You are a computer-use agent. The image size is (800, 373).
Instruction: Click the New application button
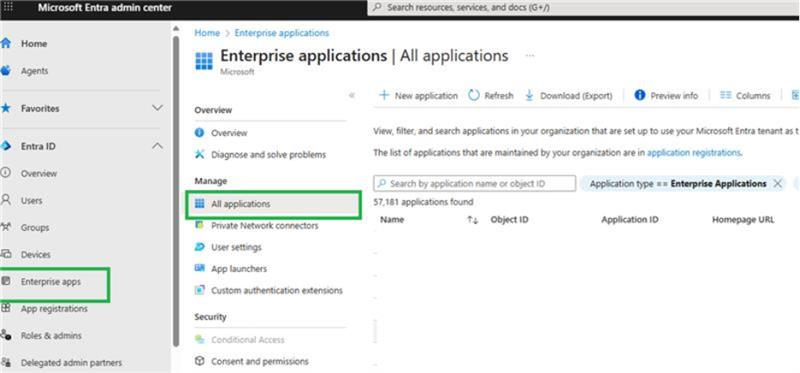click(x=418, y=95)
